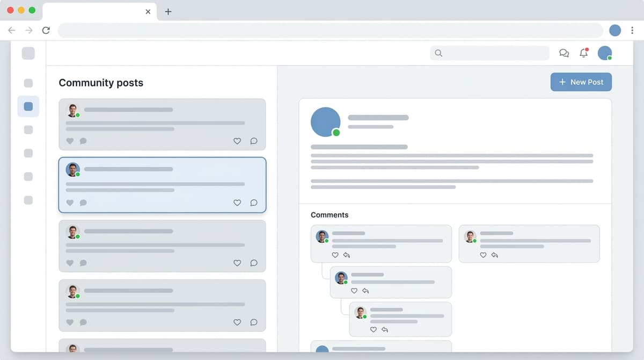The height and width of the screenshot is (360, 644).
Task: Click reply arrow on first comment
Action: [x=347, y=255]
